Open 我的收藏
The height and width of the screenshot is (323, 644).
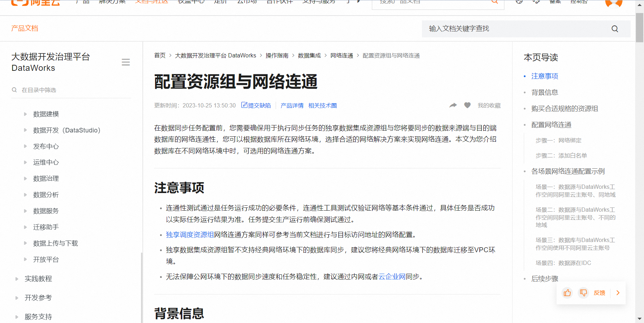pos(489,106)
